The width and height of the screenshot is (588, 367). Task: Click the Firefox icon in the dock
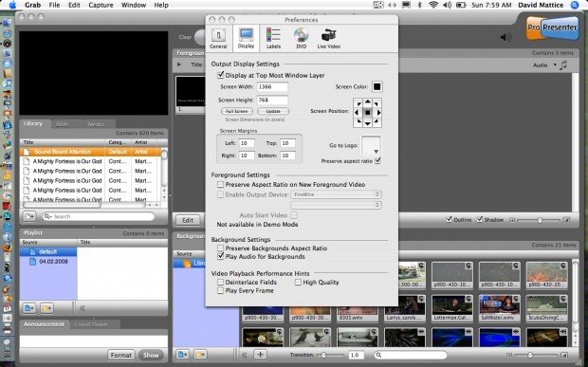(x=7, y=248)
